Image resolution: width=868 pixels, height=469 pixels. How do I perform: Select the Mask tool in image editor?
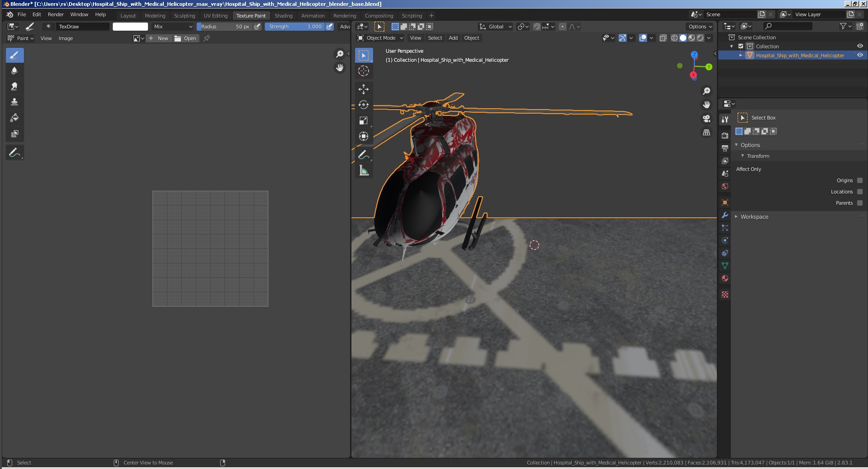[14, 133]
